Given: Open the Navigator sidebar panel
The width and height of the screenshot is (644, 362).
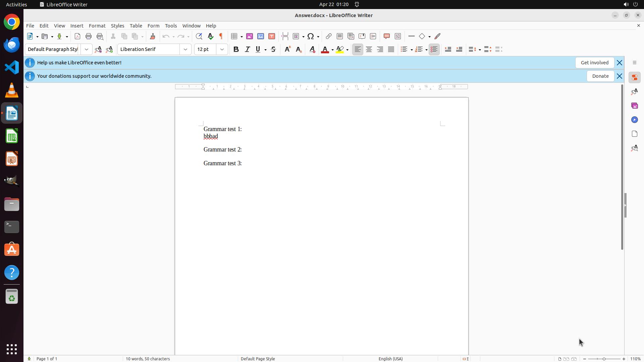Looking at the screenshot, I should pos(634,120).
